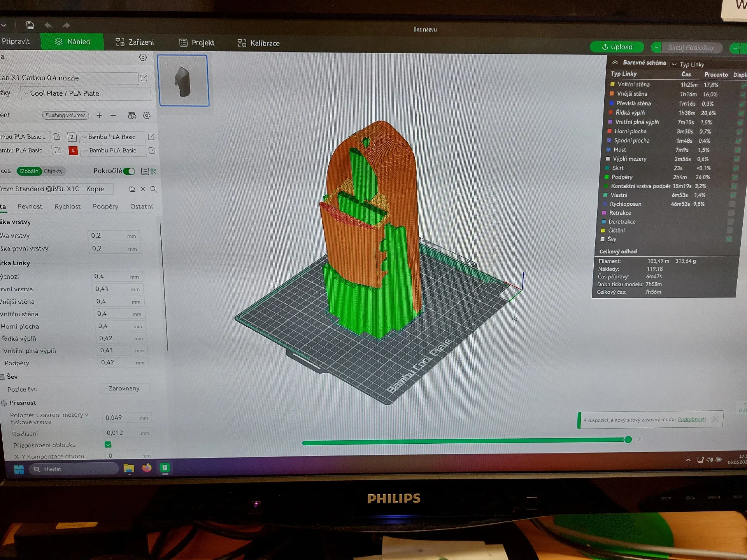Click the compare presets icon
Image resolution: width=747 pixels, height=560 pixels.
pos(153,171)
